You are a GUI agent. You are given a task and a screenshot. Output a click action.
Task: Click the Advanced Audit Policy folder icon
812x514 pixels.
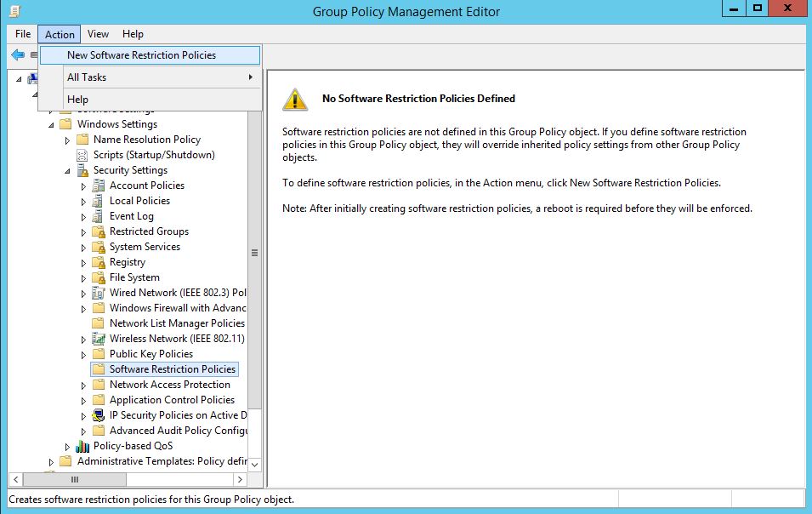[x=99, y=431]
